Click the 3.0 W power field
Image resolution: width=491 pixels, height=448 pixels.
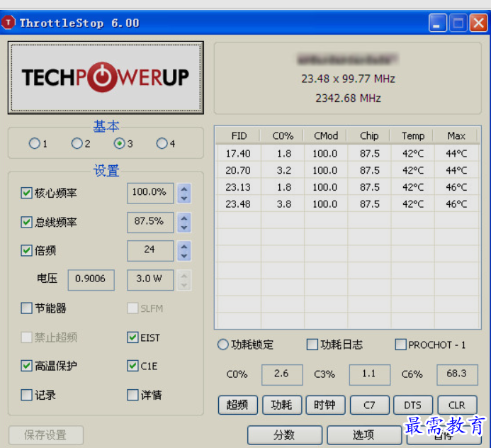tap(150, 280)
